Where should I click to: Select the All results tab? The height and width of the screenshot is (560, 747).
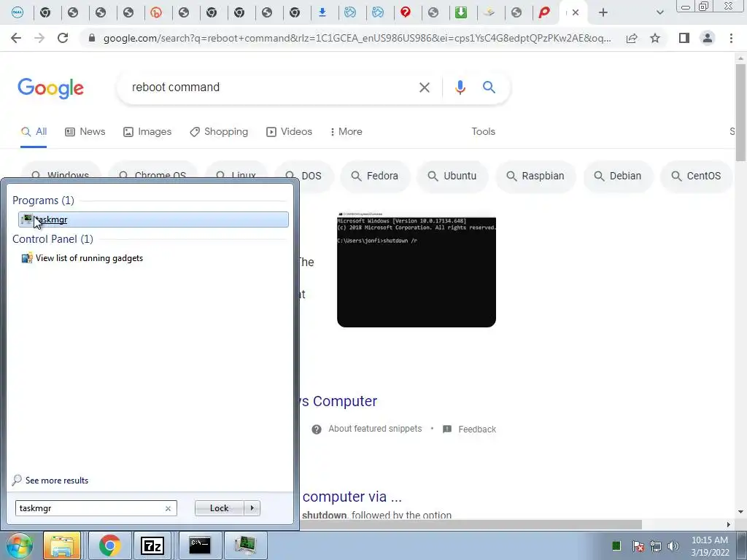pos(34,131)
